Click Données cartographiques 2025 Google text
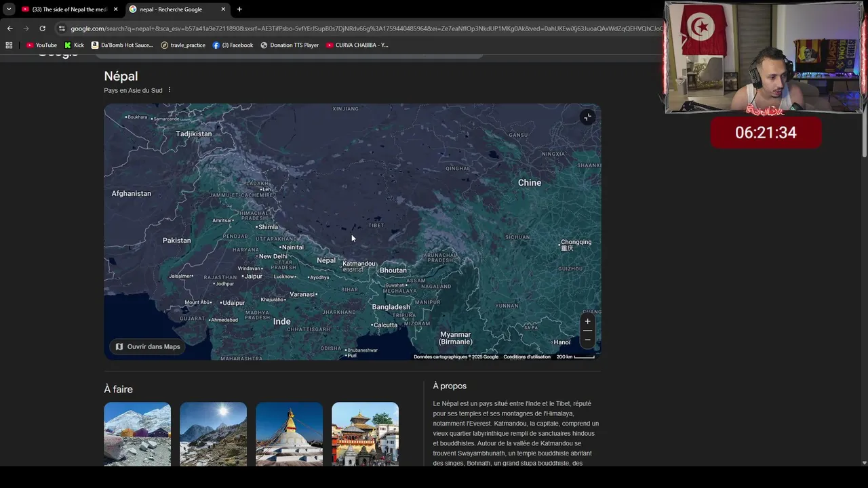 point(456,357)
